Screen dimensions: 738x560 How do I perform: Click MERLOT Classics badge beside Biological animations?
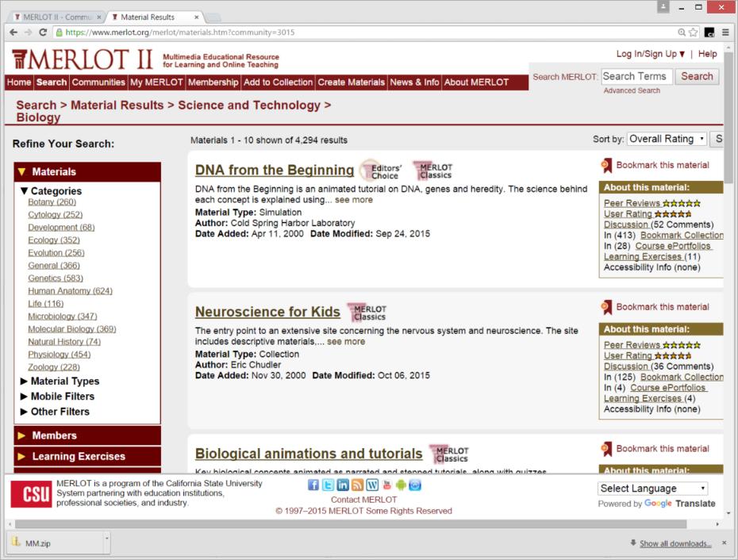click(x=449, y=455)
